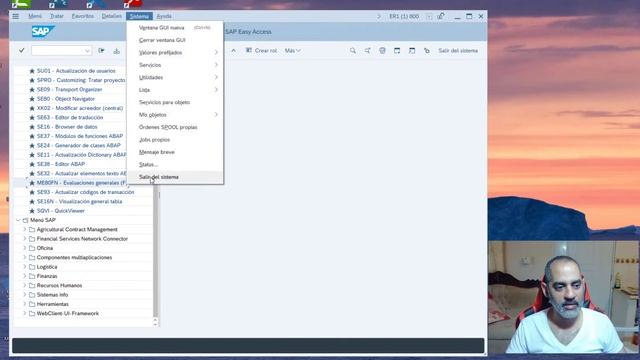Click star icon of XK02 - Modificar acreedor
This screenshot has height=360, width=640.
click(x=32, y=108)
